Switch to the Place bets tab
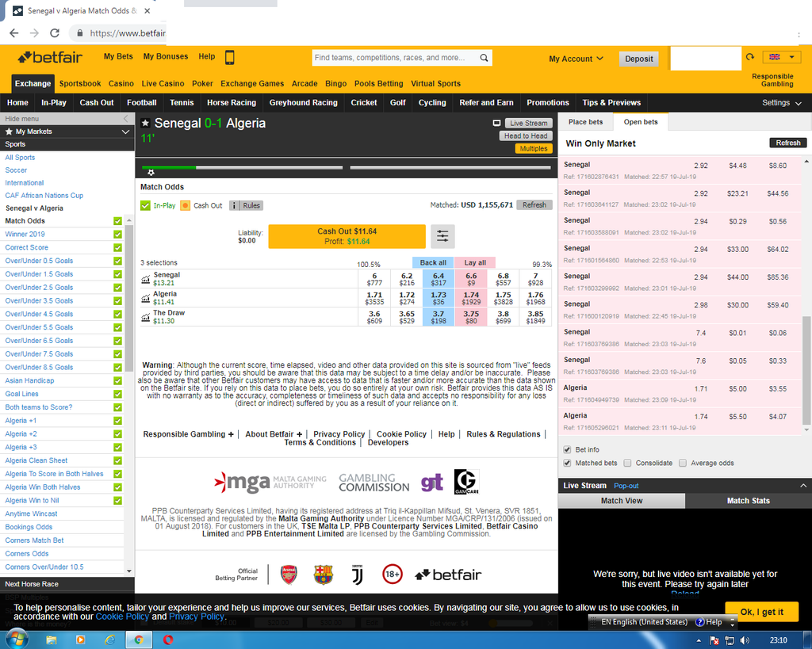This screenshot has height=649, width=812. [586, 122]
